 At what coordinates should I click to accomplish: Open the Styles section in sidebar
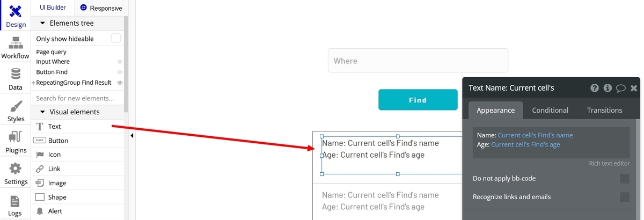click(15, 110)
